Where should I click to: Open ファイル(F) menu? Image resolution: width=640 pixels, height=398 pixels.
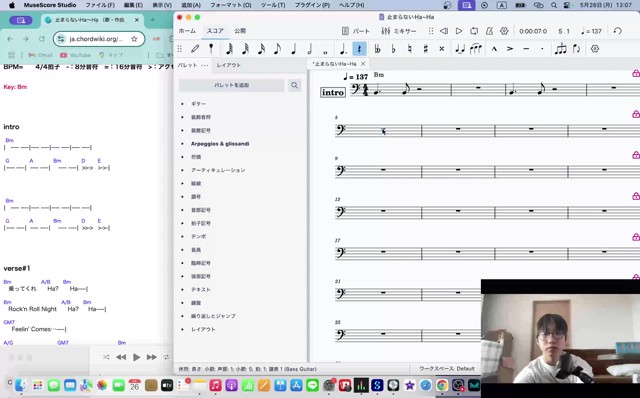click(100, 5)
